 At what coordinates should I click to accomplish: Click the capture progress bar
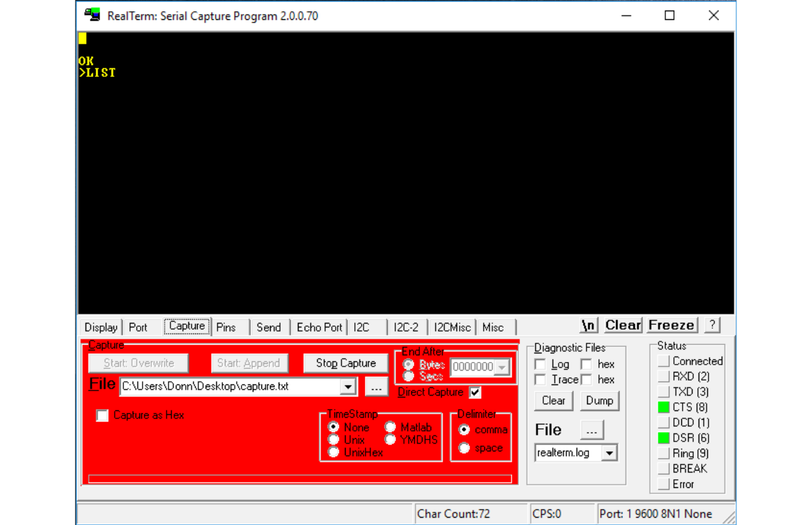pos(300,479)
